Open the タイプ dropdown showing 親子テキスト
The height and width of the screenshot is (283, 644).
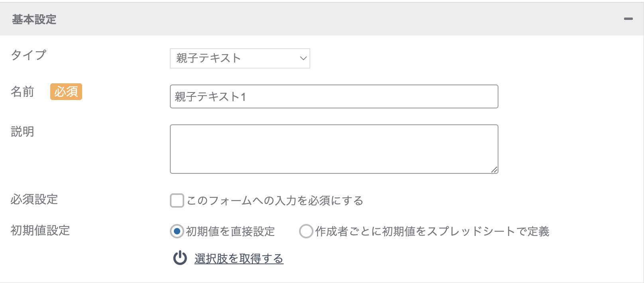click(240, 58)
